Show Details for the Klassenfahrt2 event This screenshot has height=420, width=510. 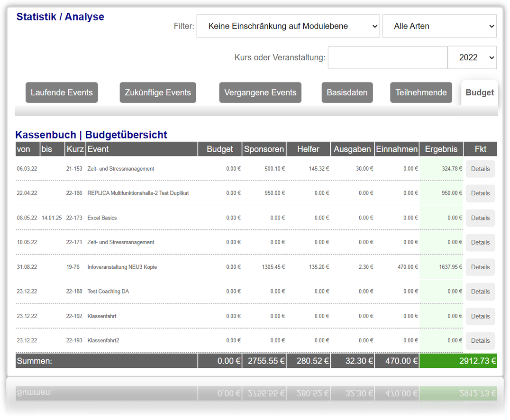pos(481,341)
